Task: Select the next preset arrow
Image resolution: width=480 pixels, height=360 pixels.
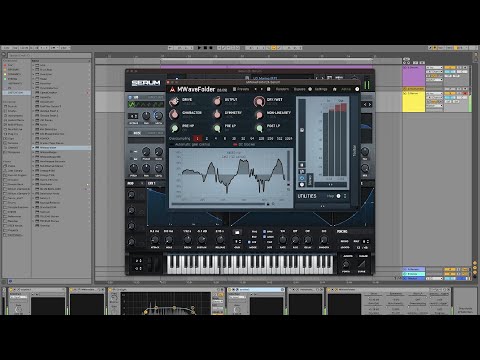Action: pyautogui.click(x=261, y=89)
